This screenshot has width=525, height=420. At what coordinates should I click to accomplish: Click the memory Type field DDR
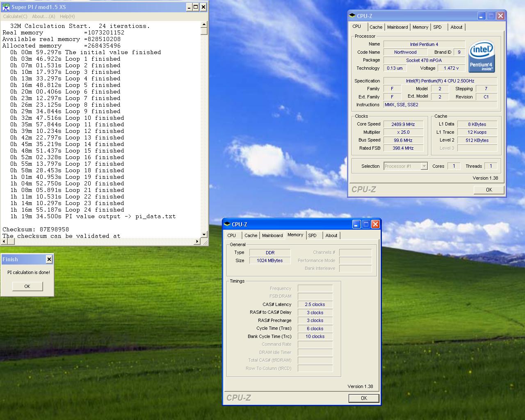[270, 253]
